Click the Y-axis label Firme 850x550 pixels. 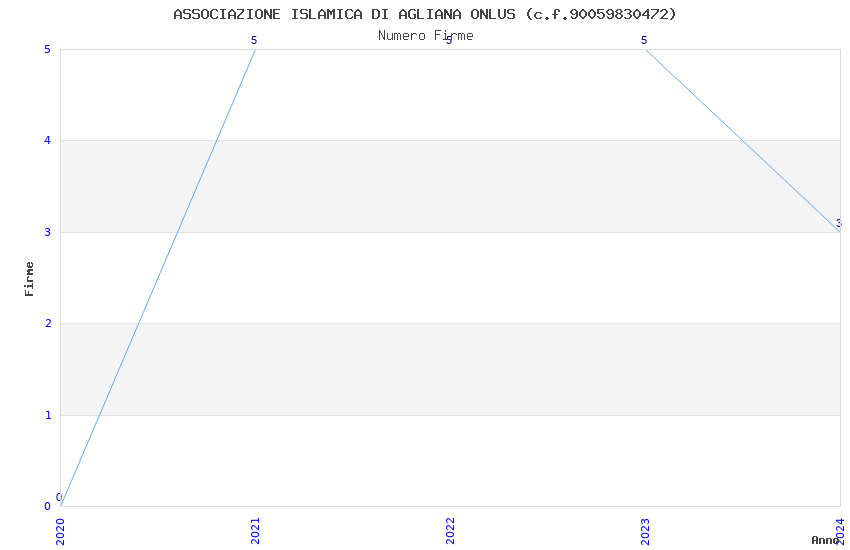[29, 279]
